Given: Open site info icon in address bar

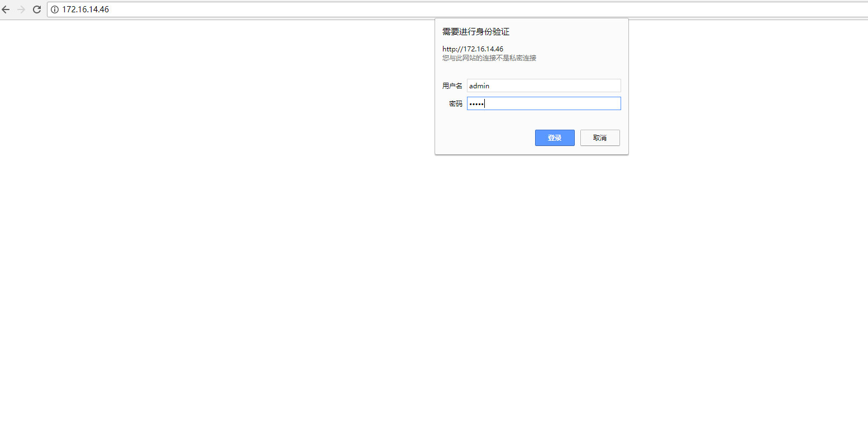Looking at the screenshot, I should (55, 10).
